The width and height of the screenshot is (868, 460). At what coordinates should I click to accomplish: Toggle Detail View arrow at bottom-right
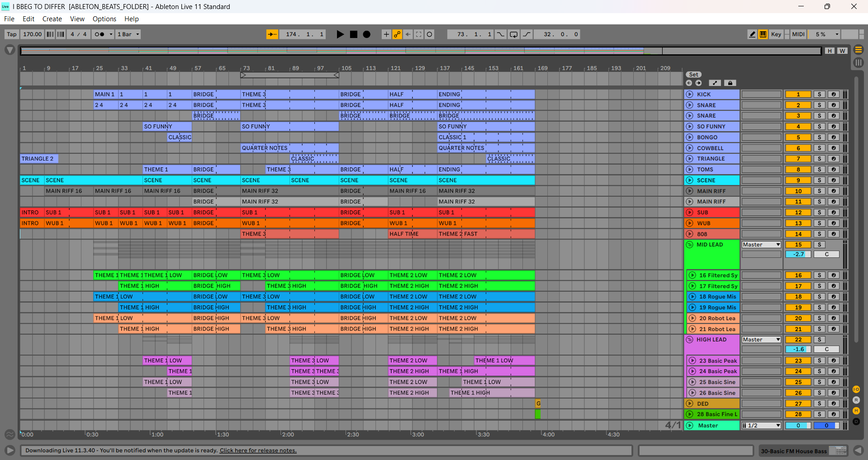858,451
